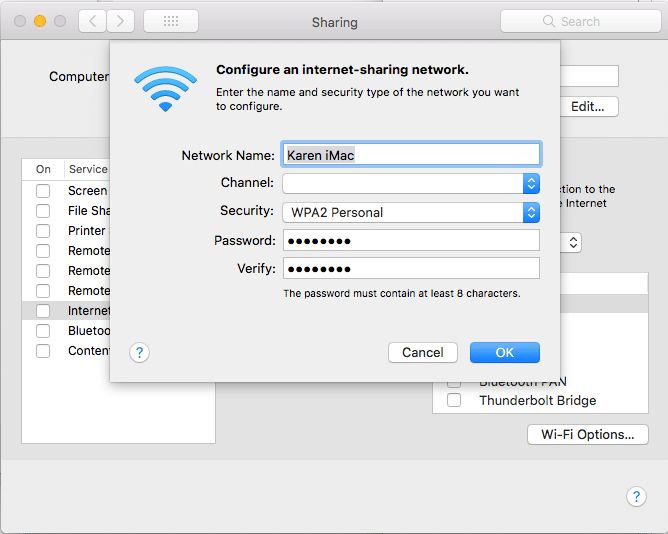
Task: Open the Channel dropdown
Action: click(411, 184)
